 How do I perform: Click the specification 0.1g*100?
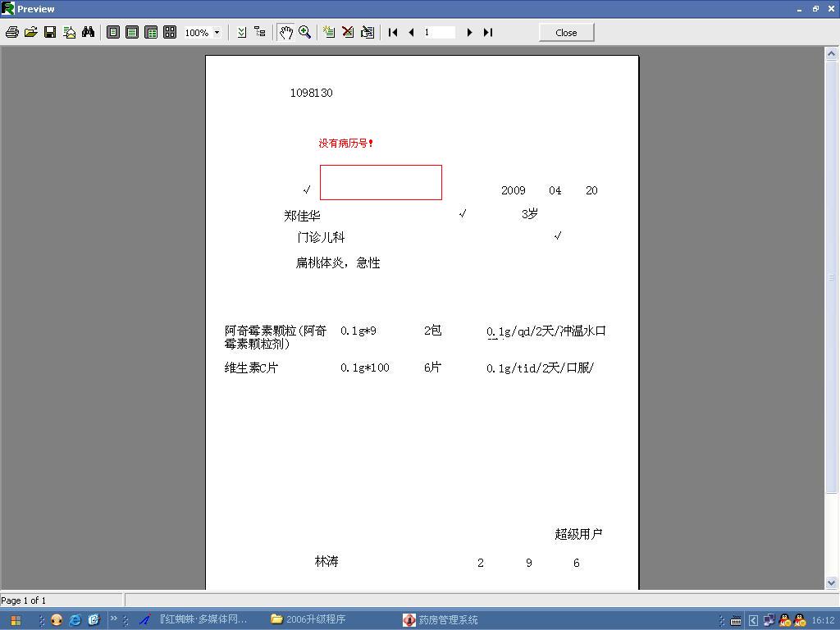tap(365, 367)
